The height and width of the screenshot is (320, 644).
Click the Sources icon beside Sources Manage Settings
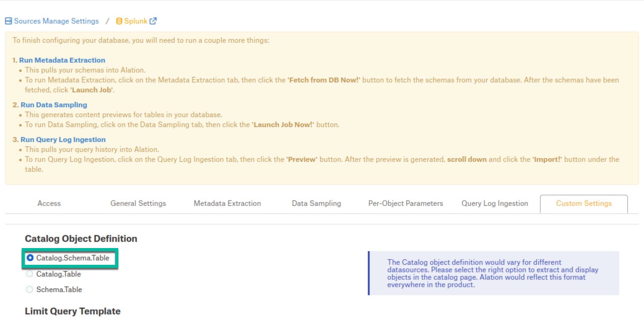click(9, 21)
